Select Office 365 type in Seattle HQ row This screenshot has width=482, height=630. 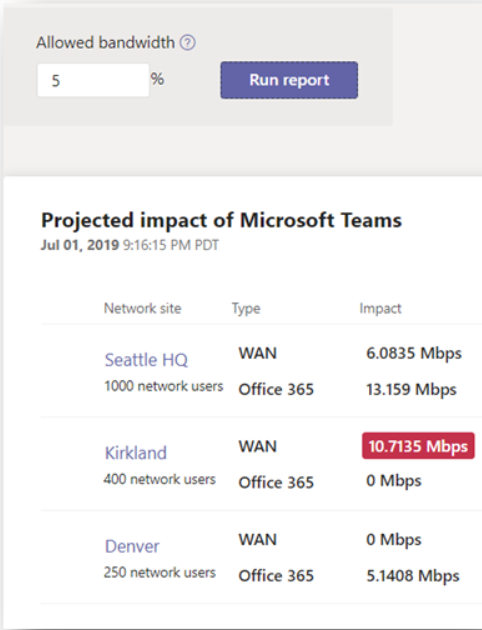pos(276,389)
